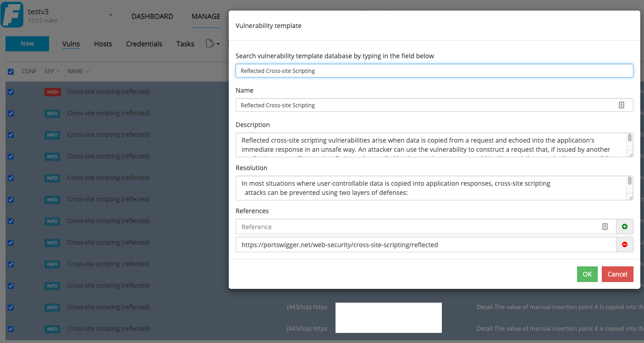This screenshot has height=343, width=644.
Task: Click inside the Description text area
Action: pyautogui.click(x=431, y=145)
